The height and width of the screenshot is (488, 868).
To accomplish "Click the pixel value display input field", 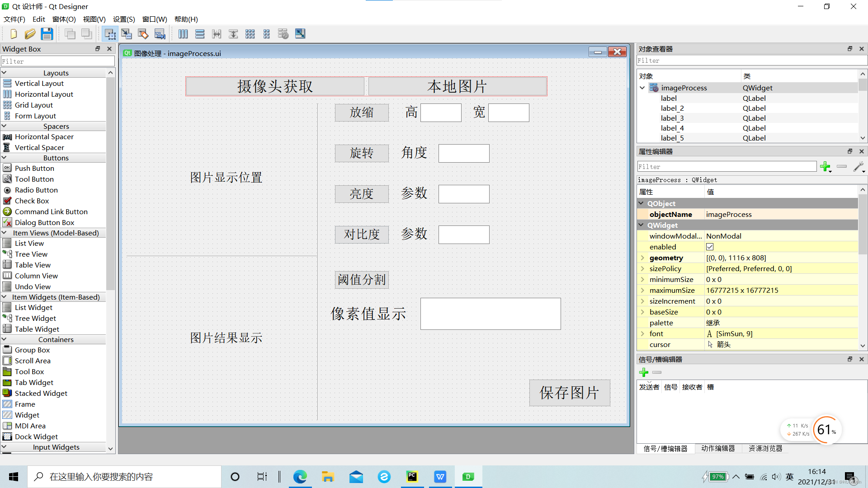I will (x=490, y=314).
